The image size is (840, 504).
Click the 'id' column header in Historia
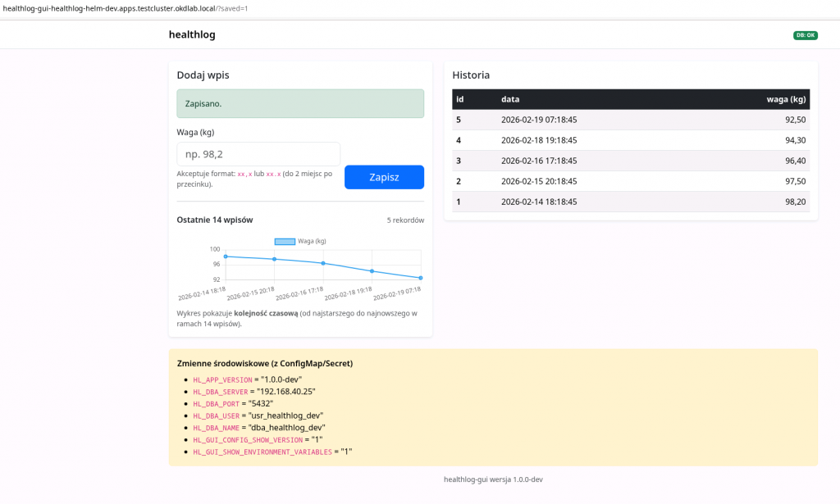460,99
